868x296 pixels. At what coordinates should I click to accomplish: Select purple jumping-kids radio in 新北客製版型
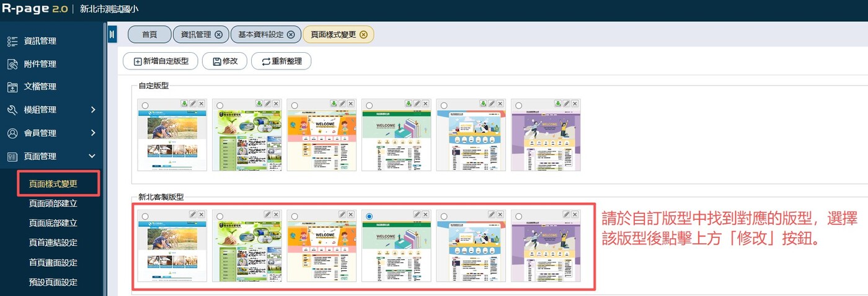[x=518, y=217]
